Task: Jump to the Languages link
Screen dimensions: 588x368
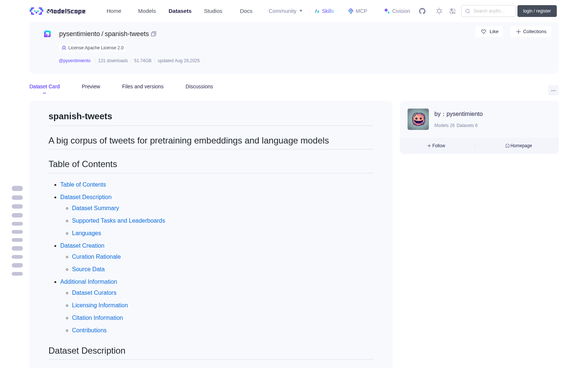Action: click(86, 233)
